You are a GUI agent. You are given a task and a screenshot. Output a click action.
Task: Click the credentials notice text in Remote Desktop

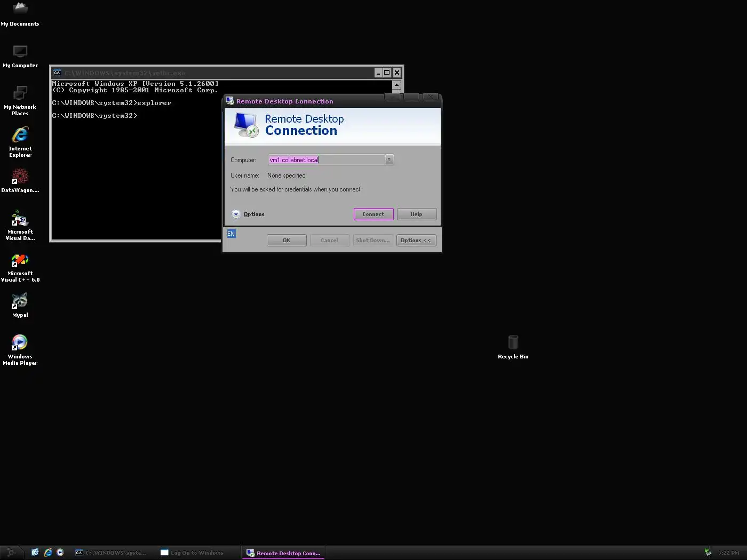tap(296, 189)
